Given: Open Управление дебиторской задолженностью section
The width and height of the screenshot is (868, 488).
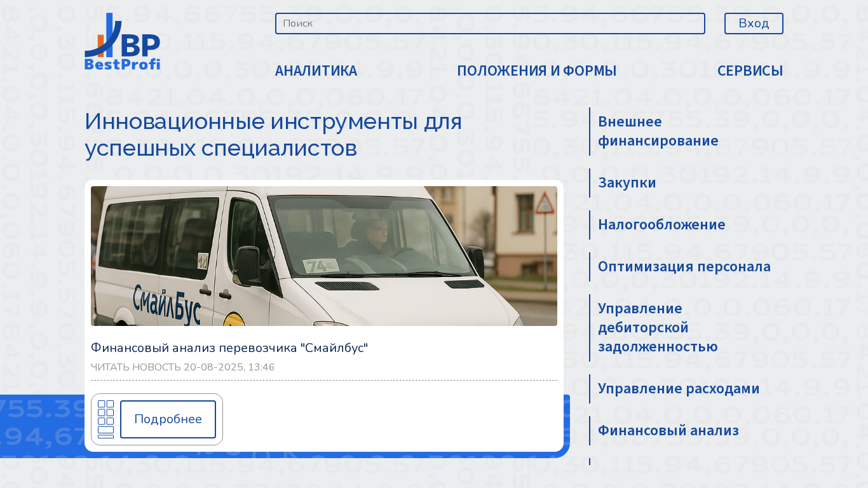Looking at the screenshot, I should coord(658,328).
